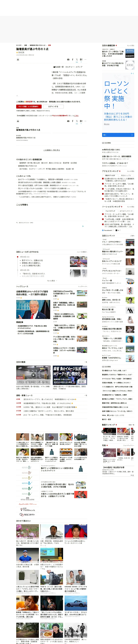Share on Facebook icon at top of article

click(73, 59)
